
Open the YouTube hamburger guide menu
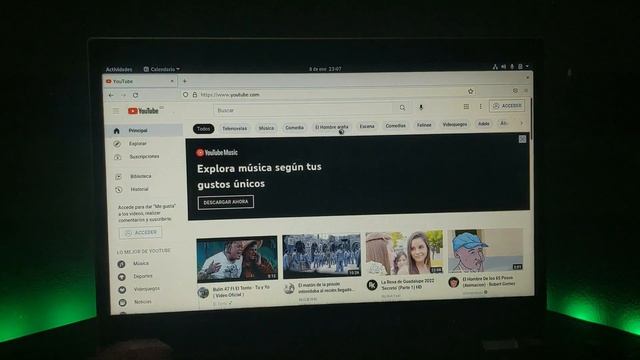click(116, 111)
